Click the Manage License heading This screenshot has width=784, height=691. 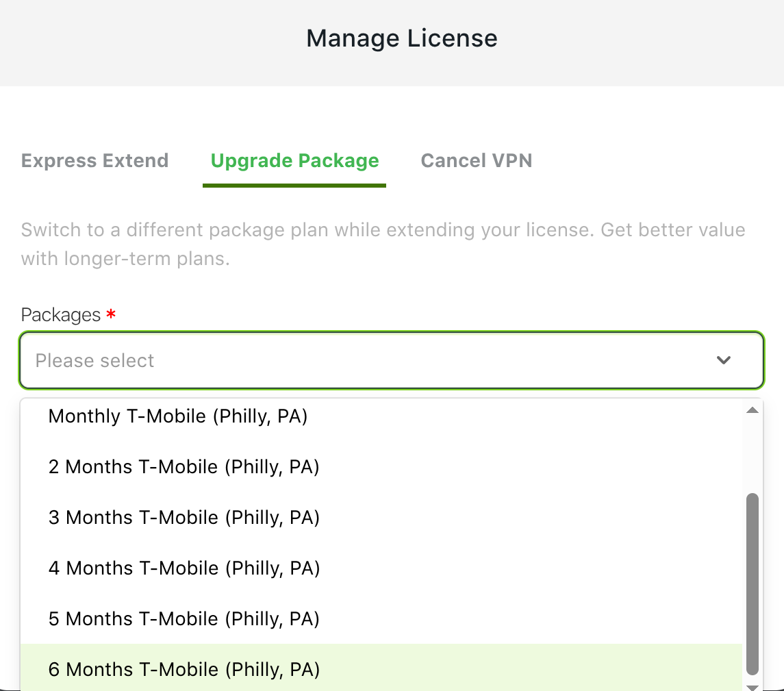point(401,38)
